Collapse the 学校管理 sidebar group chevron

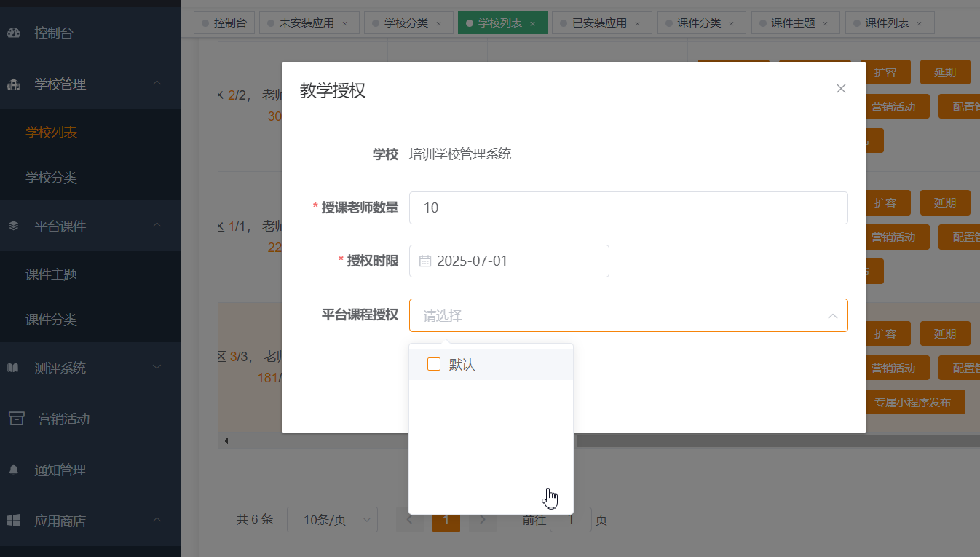pos(157,84)
